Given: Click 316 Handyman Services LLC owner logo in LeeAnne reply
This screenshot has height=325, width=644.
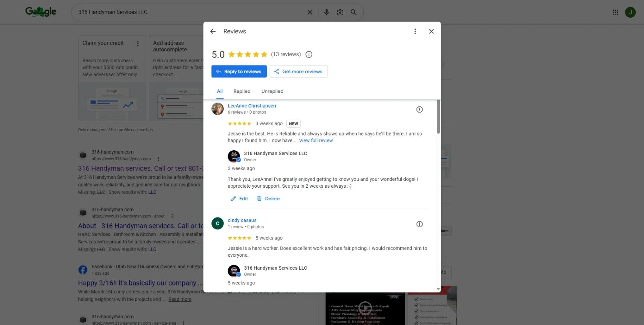Looking at the screenshot, I should point(234,156).
